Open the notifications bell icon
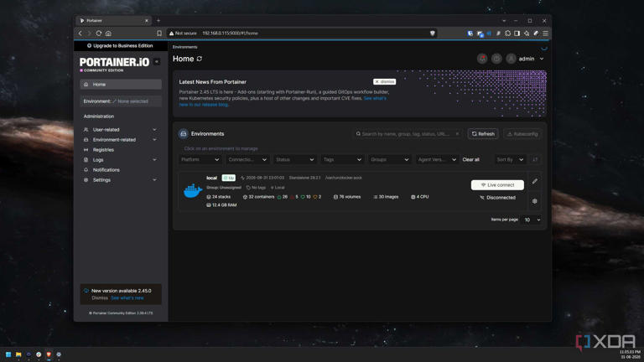Screen dimensions: 644x362 (482, 59)
